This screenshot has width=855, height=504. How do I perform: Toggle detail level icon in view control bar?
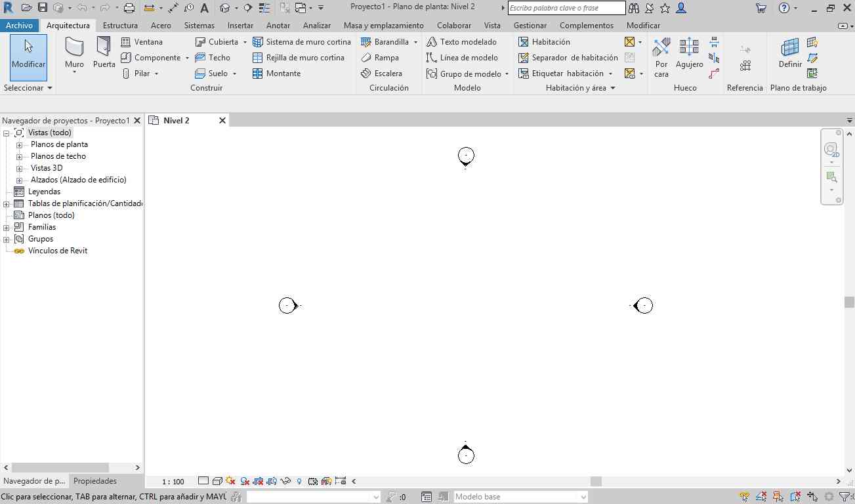203,481
